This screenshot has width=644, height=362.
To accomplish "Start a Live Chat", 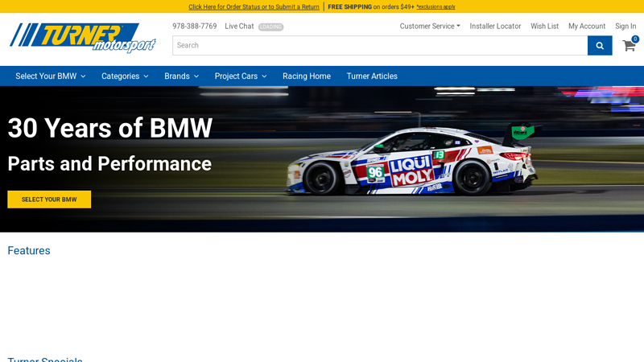I will point(239,27).
